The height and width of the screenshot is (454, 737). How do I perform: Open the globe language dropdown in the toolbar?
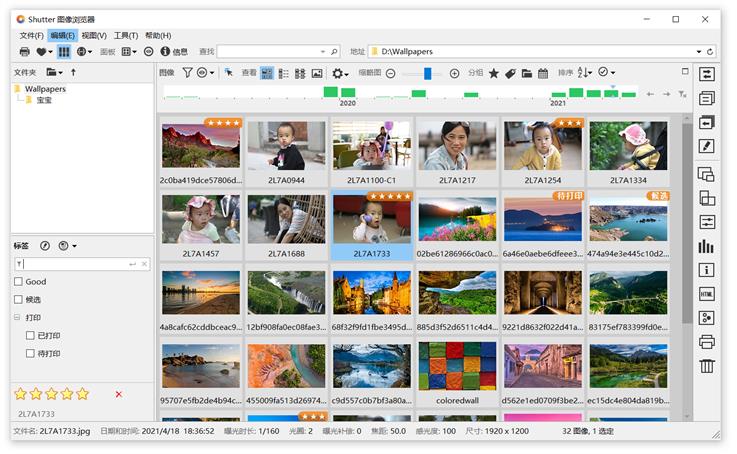click(84, 52)
